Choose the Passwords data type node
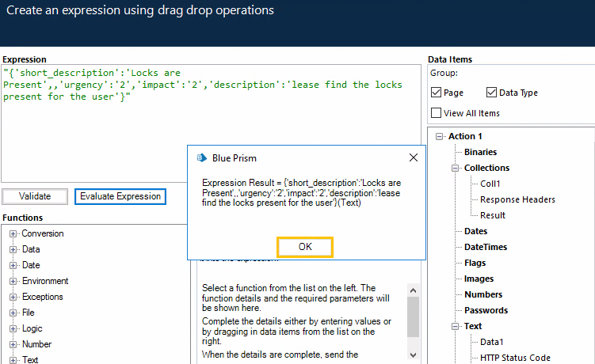Screen dimensions: 595x364 [x=486, y=310]
